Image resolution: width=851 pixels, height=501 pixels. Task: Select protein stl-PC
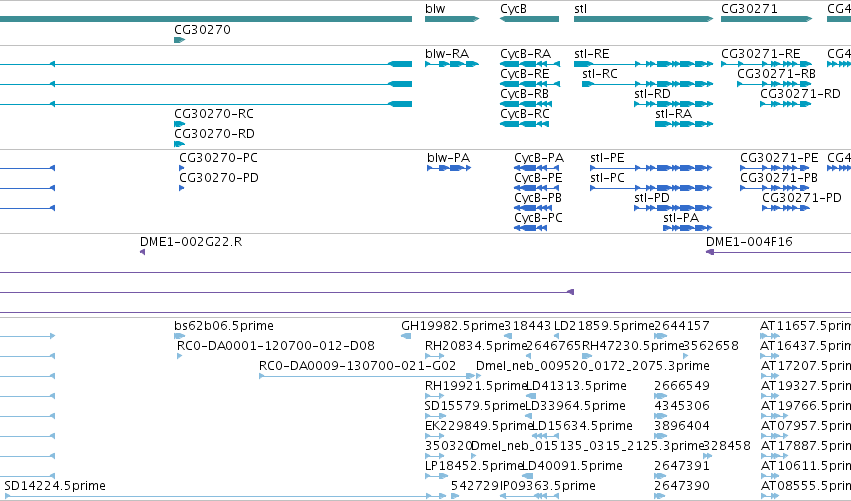click(x=607, y=178)
